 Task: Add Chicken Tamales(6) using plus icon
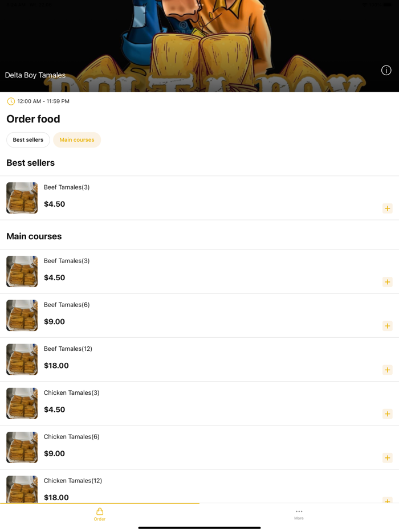click(x=388, y=458)
